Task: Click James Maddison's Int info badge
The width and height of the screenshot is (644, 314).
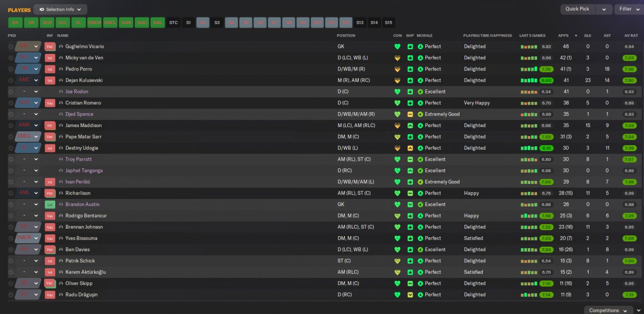Action: click(x=50, y=126)
